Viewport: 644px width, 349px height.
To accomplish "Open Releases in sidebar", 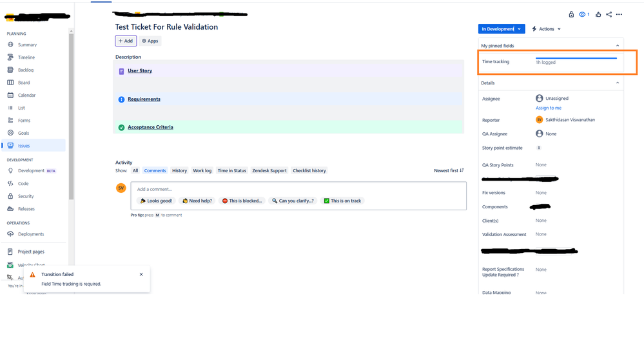I will [x=26, y=209].
